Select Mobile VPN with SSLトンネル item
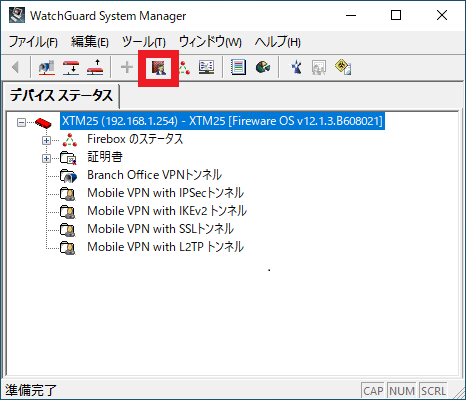Screen dimensions: 466x400 160,229
